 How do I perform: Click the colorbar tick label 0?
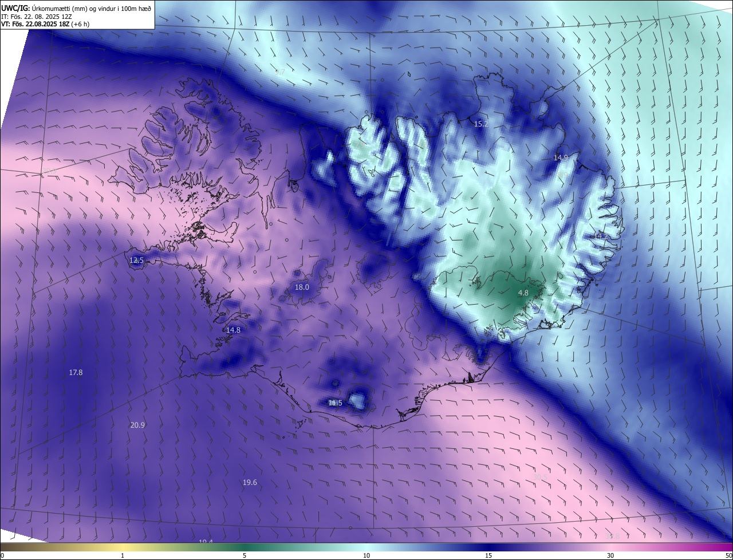click(2, 555)
